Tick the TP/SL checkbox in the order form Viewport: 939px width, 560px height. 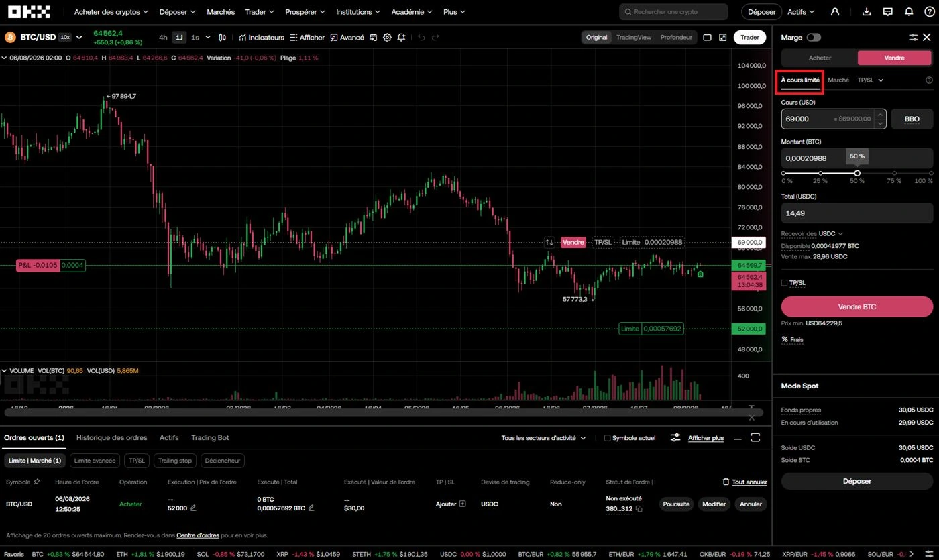(784, 283)
